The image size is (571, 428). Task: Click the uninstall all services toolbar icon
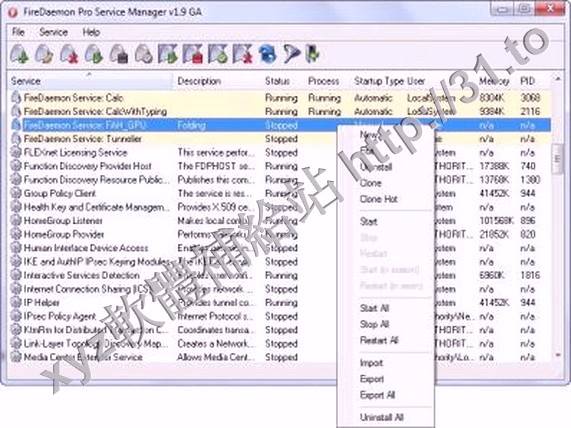pyautogui.click(x=243, y=54)
